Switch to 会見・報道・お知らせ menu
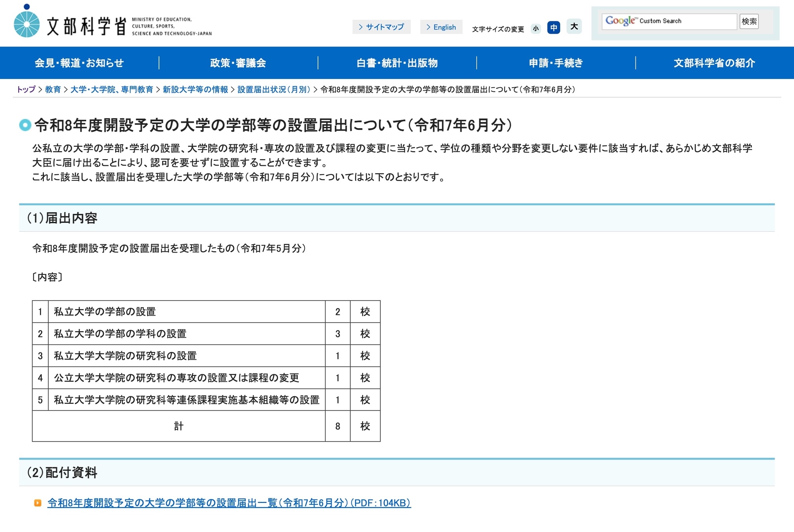This screenshot has height=532, width=794. pyautogui.click(x=79, y=63)
